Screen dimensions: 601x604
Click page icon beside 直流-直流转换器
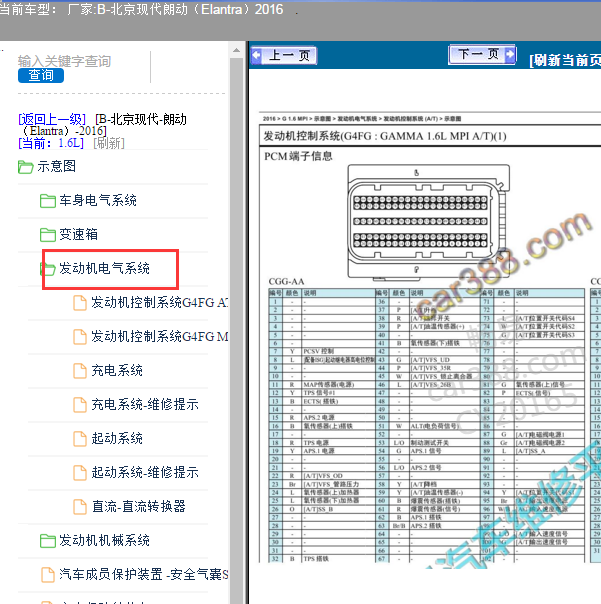pos(80,506)
